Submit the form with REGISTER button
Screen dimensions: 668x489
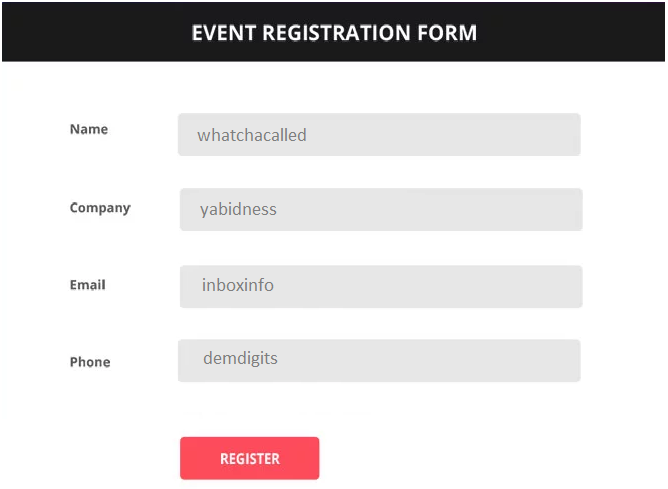(x=250, y=458)
